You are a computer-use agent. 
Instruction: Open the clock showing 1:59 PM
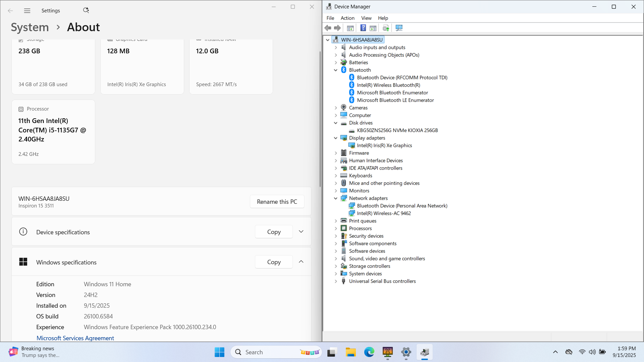pyautogui.click(x=624, y=352)
